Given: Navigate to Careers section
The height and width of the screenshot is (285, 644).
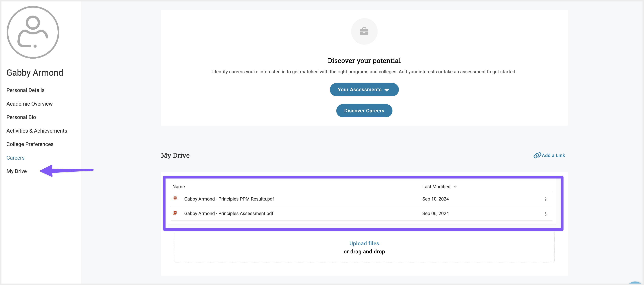Looking at the screenshot, I should click(15, 158).
